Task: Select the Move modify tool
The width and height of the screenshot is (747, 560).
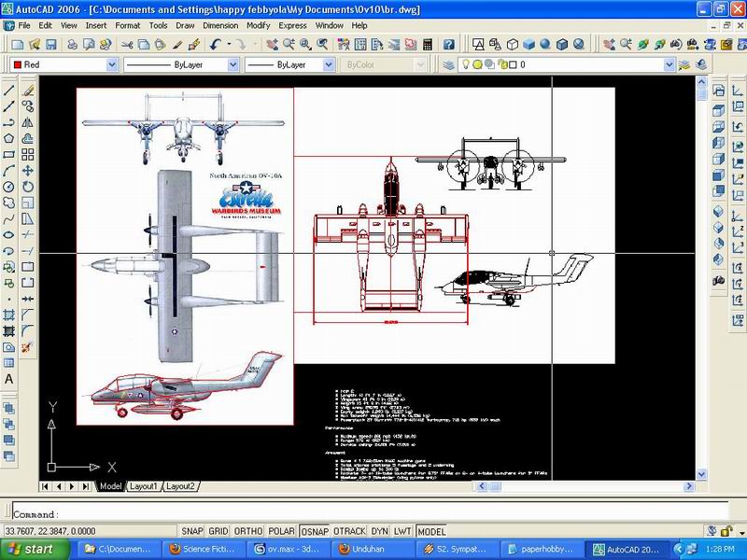Action: (x=28, y=171)
